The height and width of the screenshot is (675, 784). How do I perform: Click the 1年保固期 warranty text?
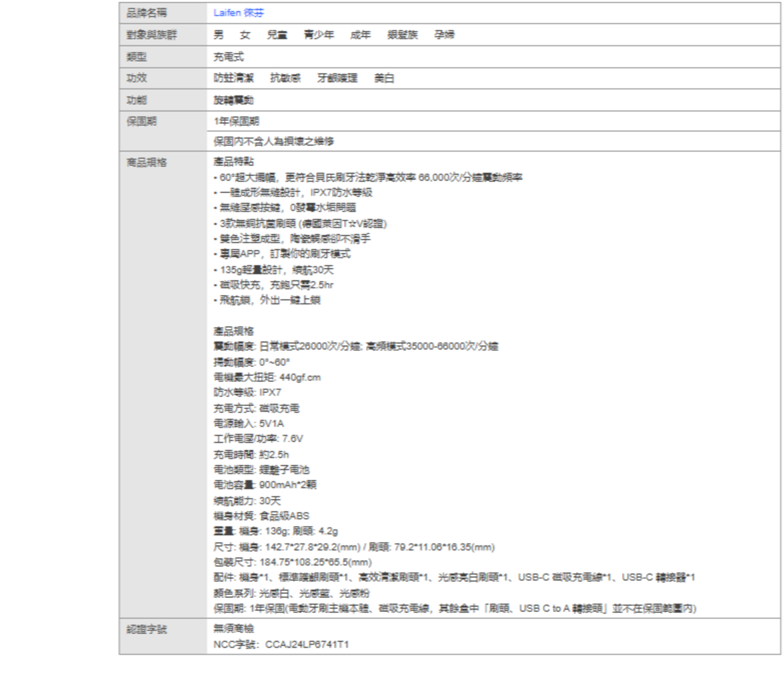click(236, 121)
